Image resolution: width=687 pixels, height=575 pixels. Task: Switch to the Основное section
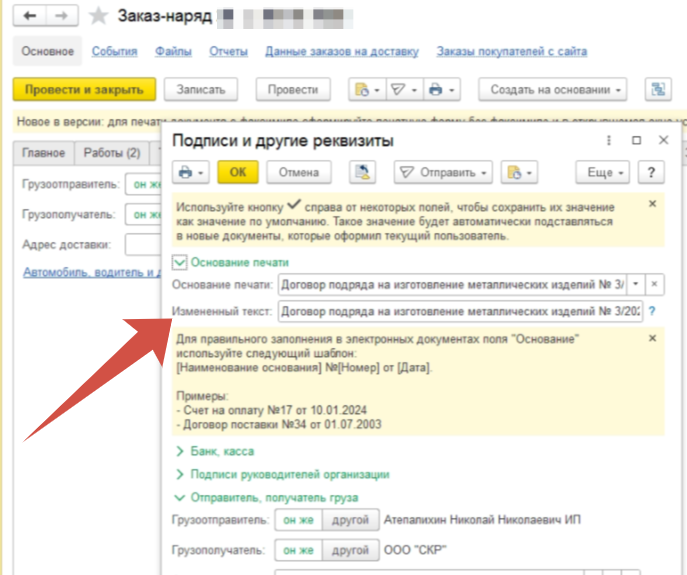point(47,51)
